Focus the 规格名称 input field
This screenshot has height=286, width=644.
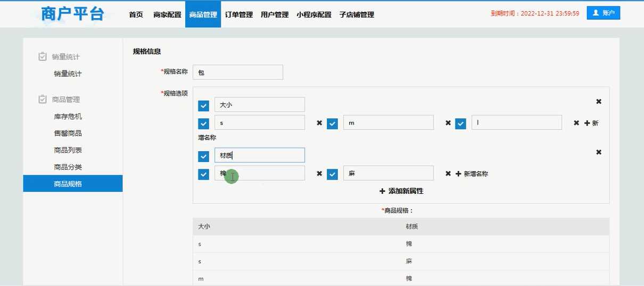coord(238,72)
